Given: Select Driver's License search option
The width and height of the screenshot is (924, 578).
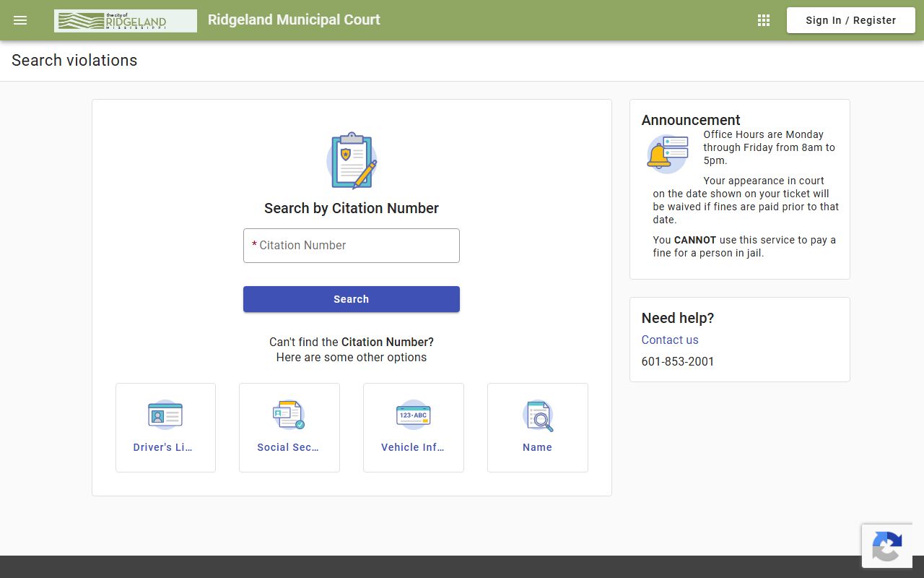Looking at the screenshot, I should point(165,428).
